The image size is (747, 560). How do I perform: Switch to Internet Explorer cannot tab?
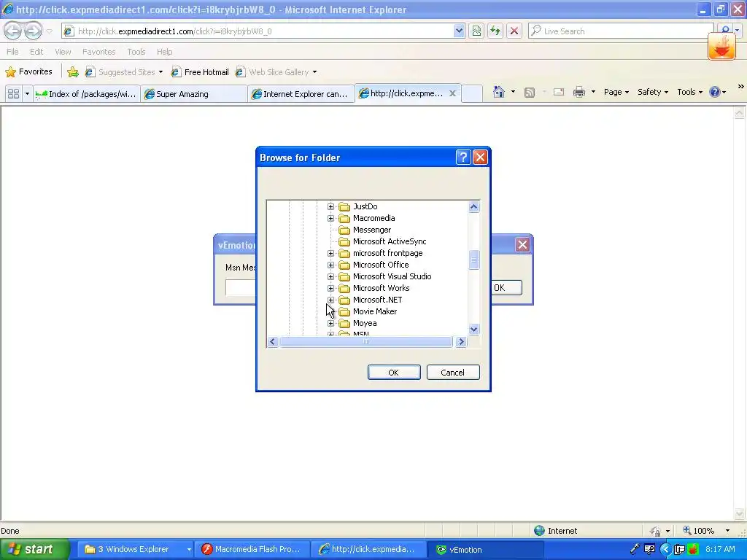coord(301,94)
